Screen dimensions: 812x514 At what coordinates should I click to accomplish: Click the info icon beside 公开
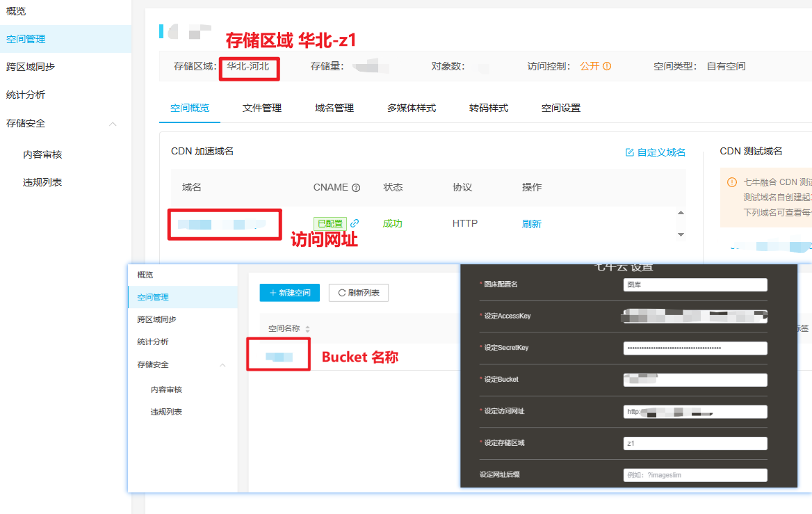pyautogui.click(x=607, y=67)
